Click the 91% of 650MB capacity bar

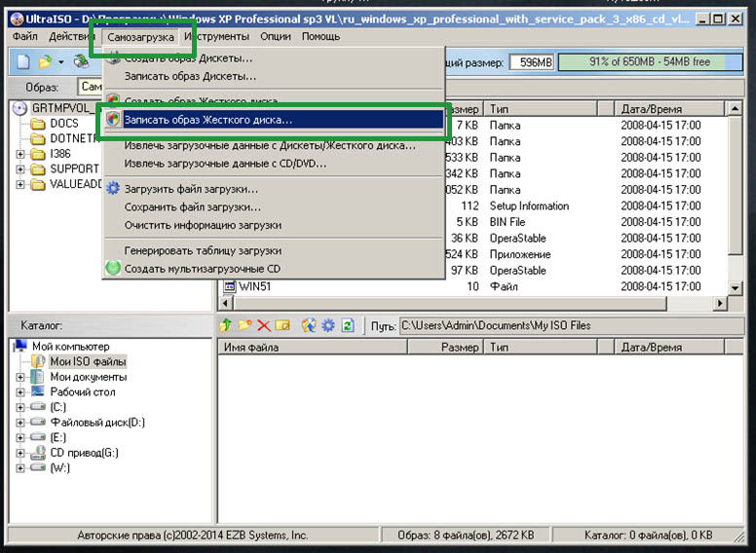click(x=650, y=62)
